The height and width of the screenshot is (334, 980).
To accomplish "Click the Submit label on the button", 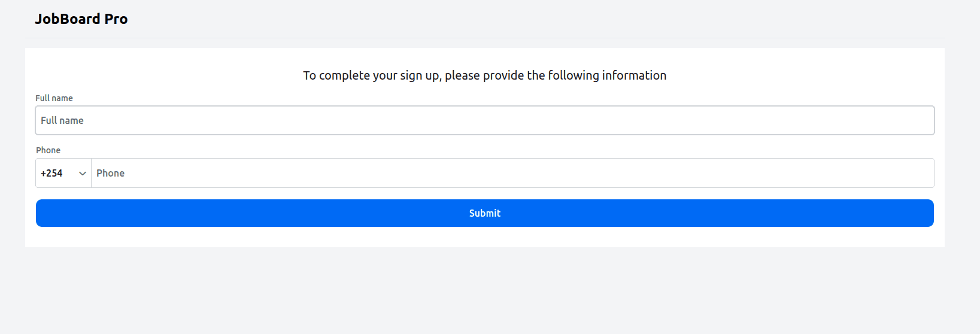I will (484, 213).
